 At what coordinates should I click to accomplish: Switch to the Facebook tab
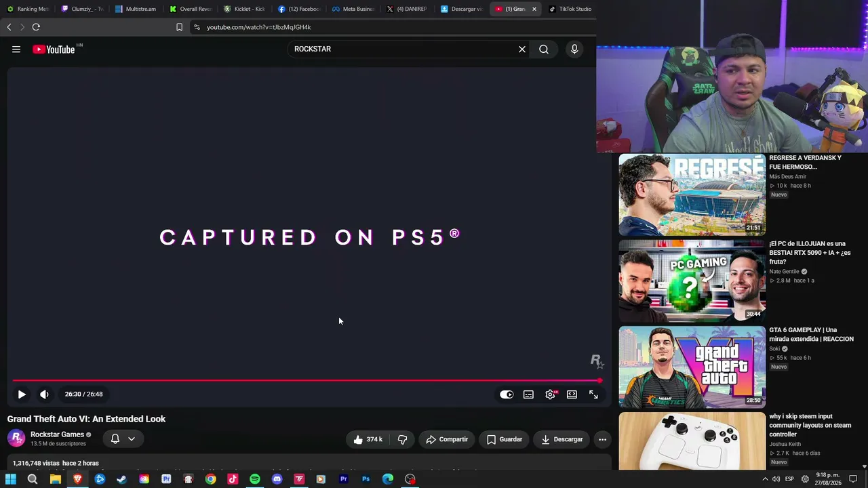(x=299, y=9)
